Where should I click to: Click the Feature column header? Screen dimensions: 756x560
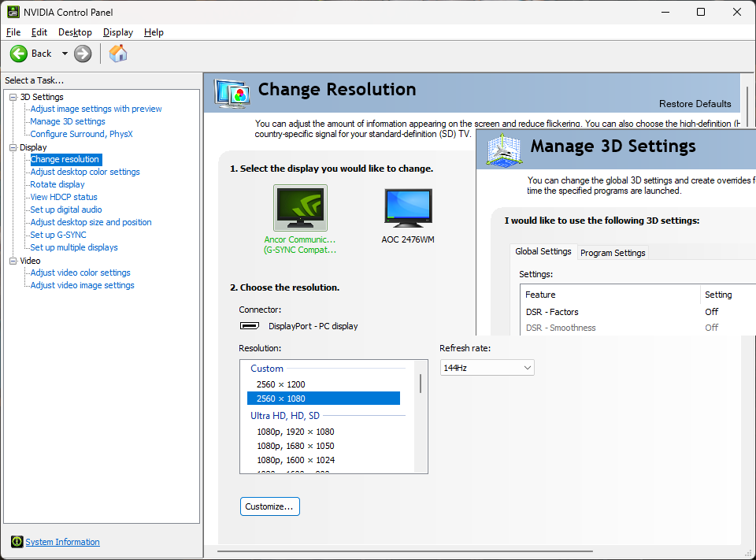tap(610, 295)
